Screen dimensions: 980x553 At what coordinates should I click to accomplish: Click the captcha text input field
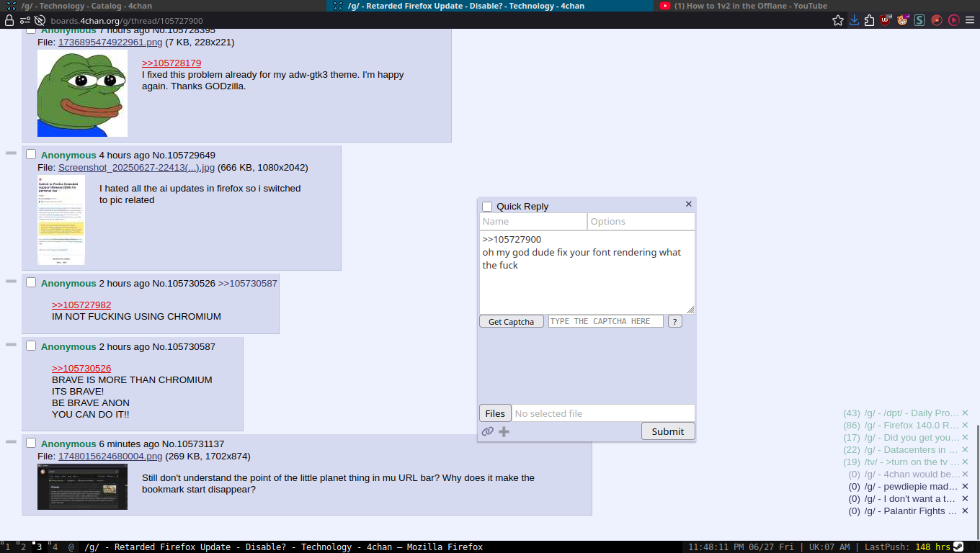606,321
